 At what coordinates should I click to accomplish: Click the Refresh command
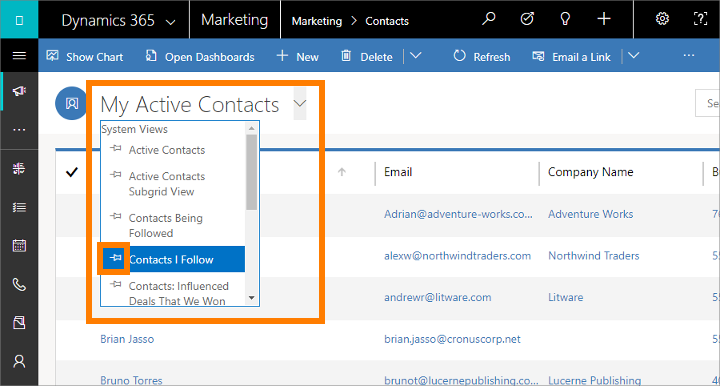482,56
